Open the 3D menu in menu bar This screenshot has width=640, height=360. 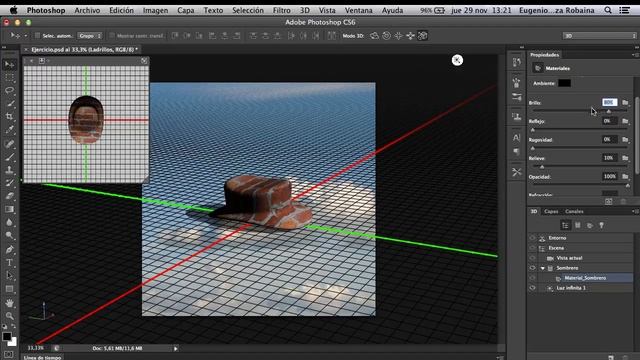click(x=304, y=10)
